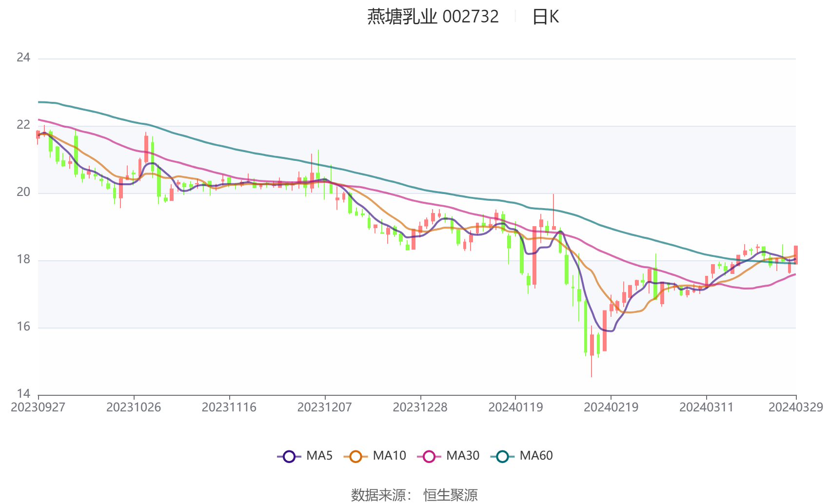Click the pink MA30 legend circle marker
The image size is (829, 504).
(x=429, y=457)
